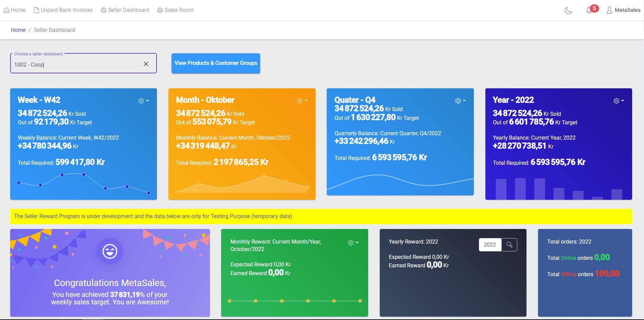Go to Home in top navigation
The width and height of the screenshot is (644, 320).
point(15,10)
